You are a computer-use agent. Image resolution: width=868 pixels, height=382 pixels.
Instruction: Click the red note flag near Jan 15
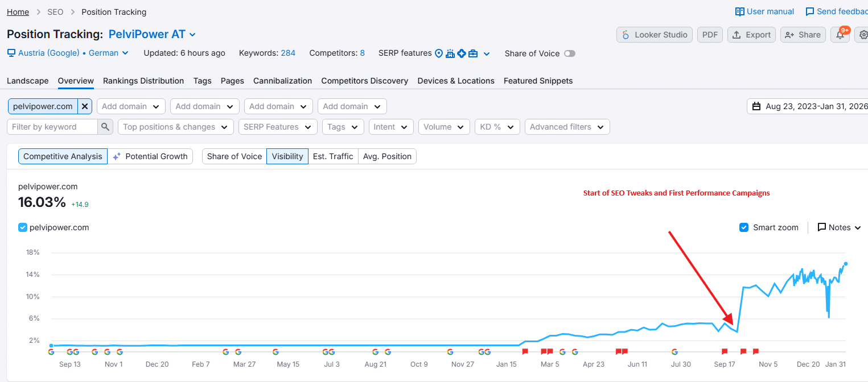(x=525, y=352)
